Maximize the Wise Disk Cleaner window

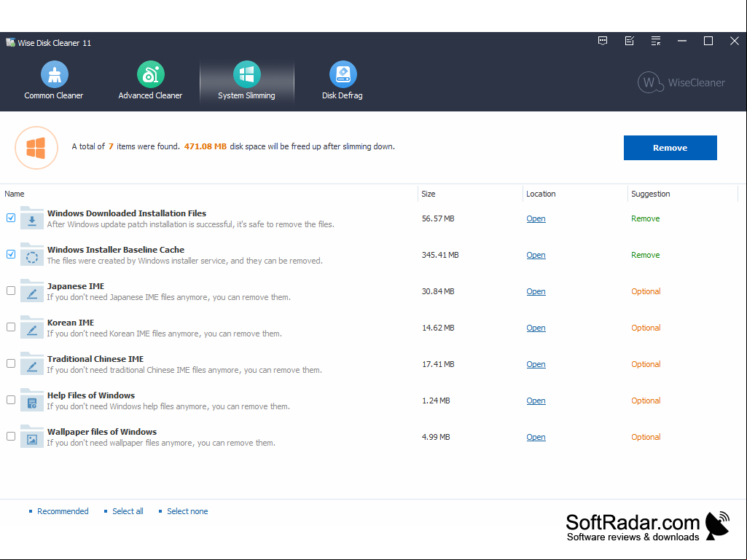708,41
